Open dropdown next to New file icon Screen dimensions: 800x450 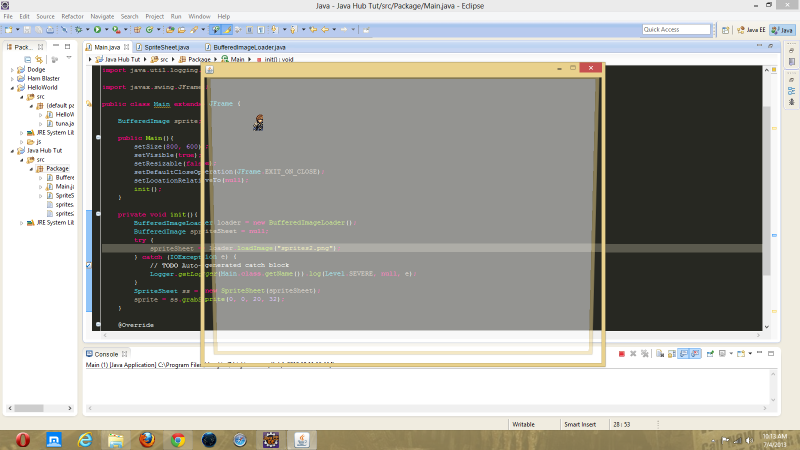(18, 30)
